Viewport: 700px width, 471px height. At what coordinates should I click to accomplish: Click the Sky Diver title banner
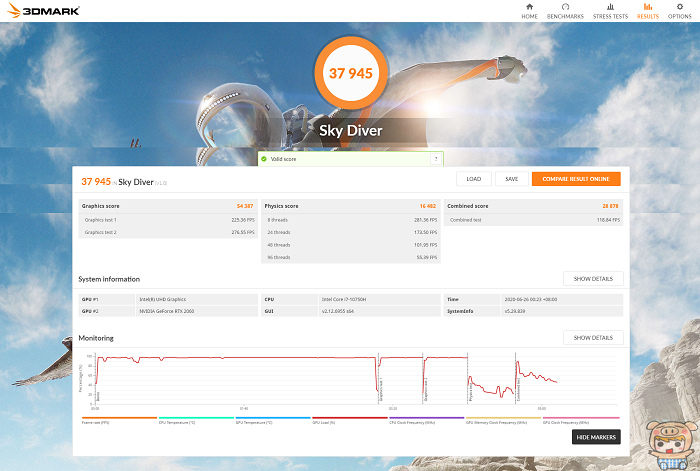351,131
